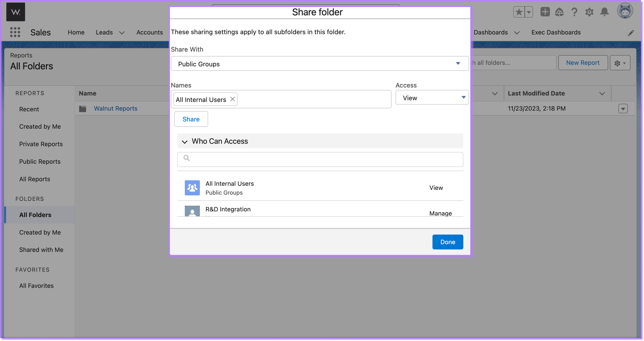Select Public Reports in sidebar

pos(40,162)
